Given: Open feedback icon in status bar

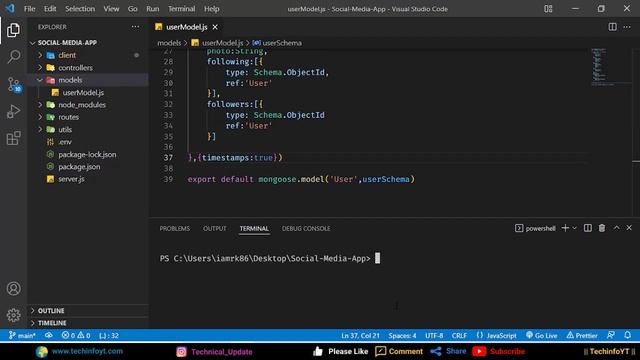Looking at the screenshot, I should pos(611,335).
